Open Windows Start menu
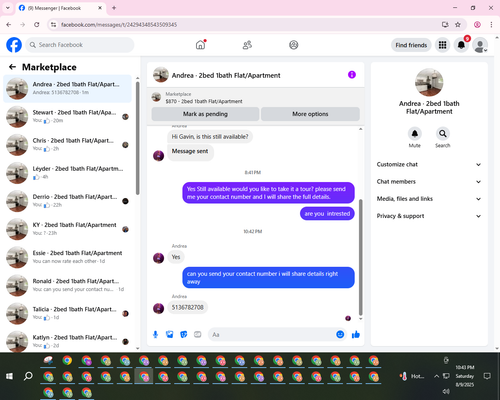This screenshot has height=400, width=500. pyautogui.click(x=9, y=376)
